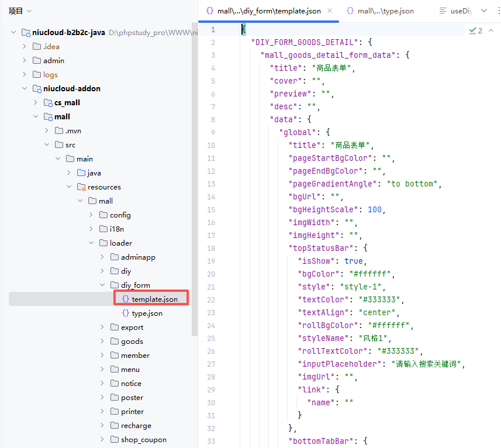
Task: Select the printer folder in tree
Action: [132, 411]
